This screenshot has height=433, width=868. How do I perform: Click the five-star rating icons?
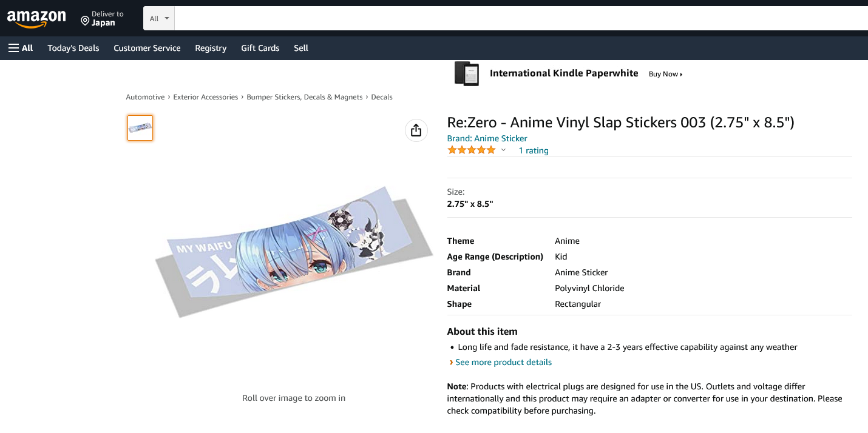pyautogui.click(x=472, y=150)
